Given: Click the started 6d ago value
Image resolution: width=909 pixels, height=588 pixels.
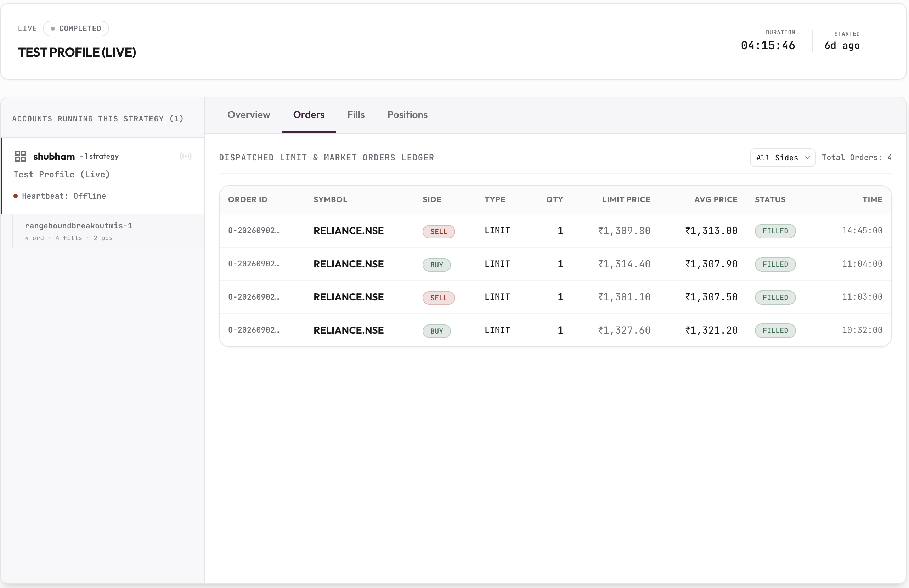Looking at the screenshot, I should [842, 45].
